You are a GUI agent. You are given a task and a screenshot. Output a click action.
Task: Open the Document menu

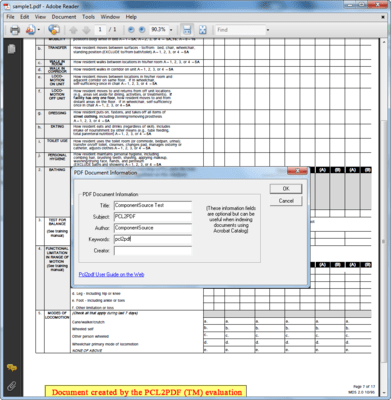(64, 17)
